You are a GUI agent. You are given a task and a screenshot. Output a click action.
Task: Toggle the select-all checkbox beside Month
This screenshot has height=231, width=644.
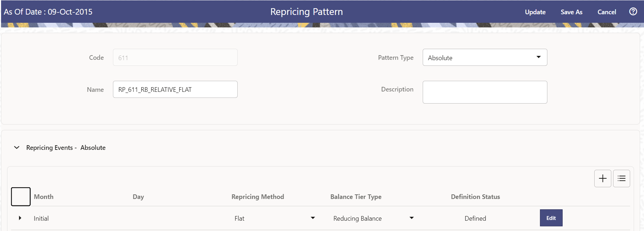[x=21, y=196]
